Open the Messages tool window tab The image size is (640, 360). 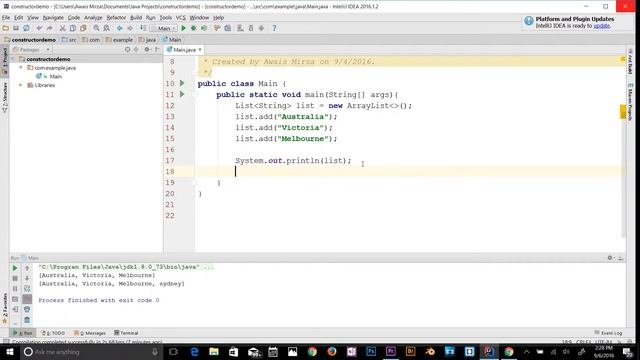[90, 333]
